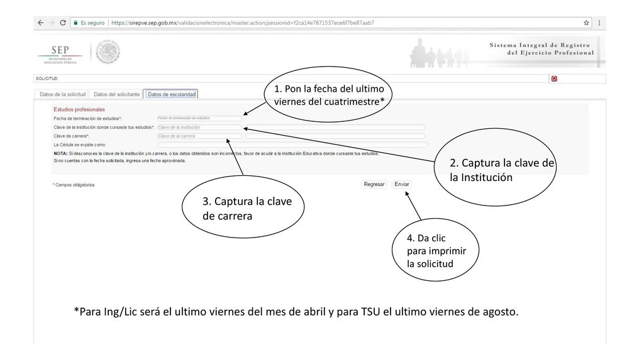This screenshot has width=644, height=362.
Task: Click the La Cédula se expide como field
Action: pyautogui.click(x=292, y=145)
